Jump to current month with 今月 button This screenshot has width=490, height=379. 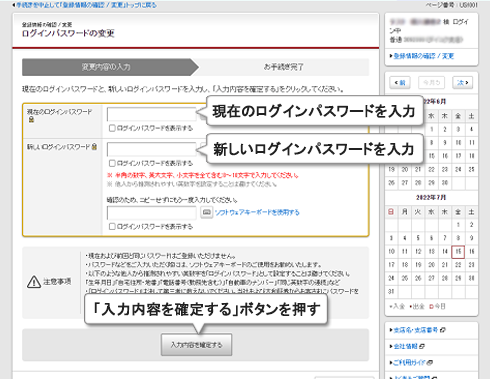(x=431, y=82)
